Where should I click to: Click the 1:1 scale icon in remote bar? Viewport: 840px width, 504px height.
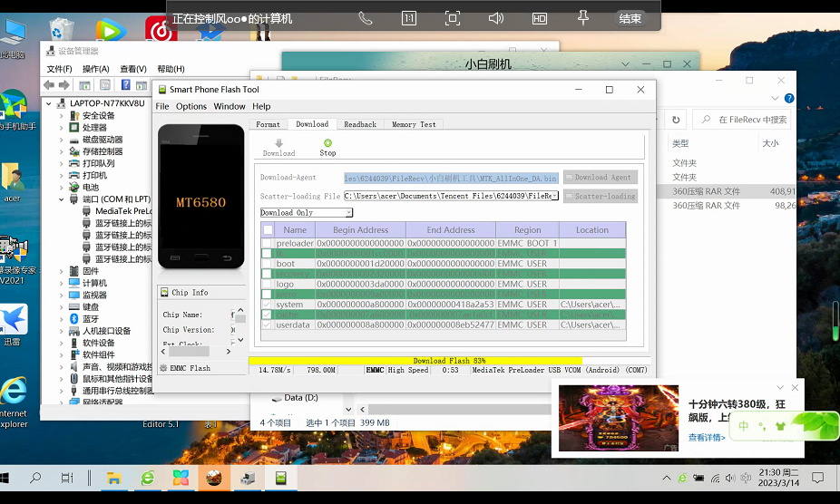pyautogui.click(x=409, y=18)
